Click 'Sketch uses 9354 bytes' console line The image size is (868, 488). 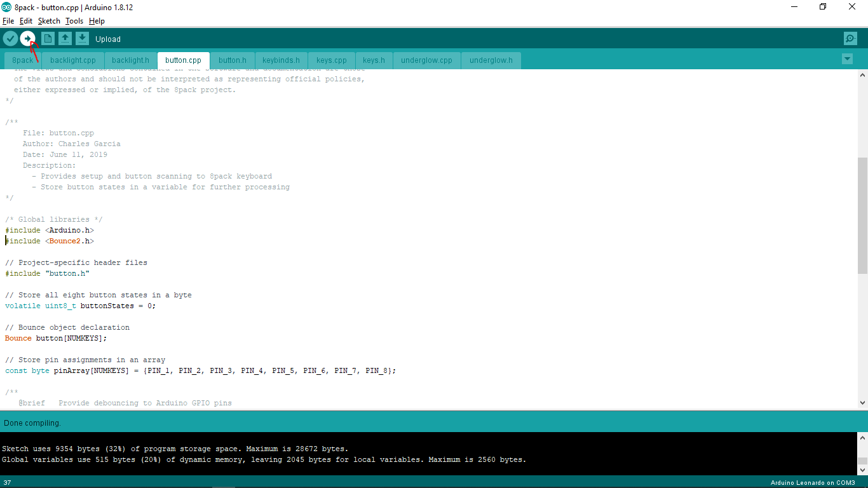click(175, 449)
